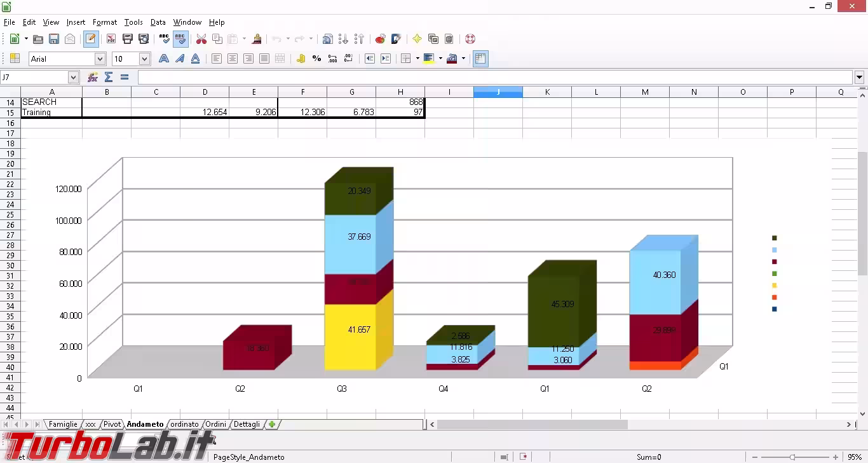Select the Format Paintbrush tool
868x463 pixels.
(256, 39)
